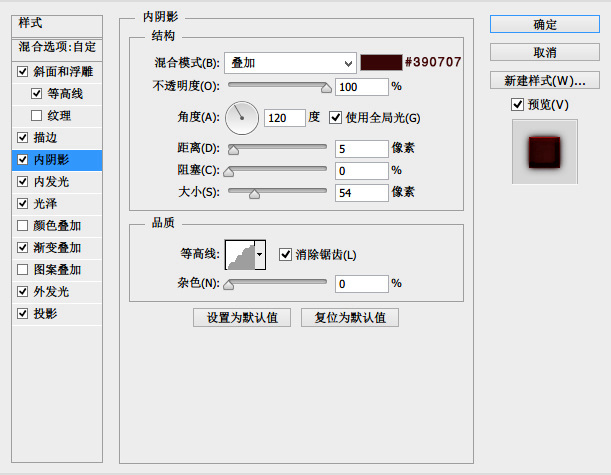Open the 外发光 style settings row
This screenshot has height=475, width=611.
coord(57,291)
